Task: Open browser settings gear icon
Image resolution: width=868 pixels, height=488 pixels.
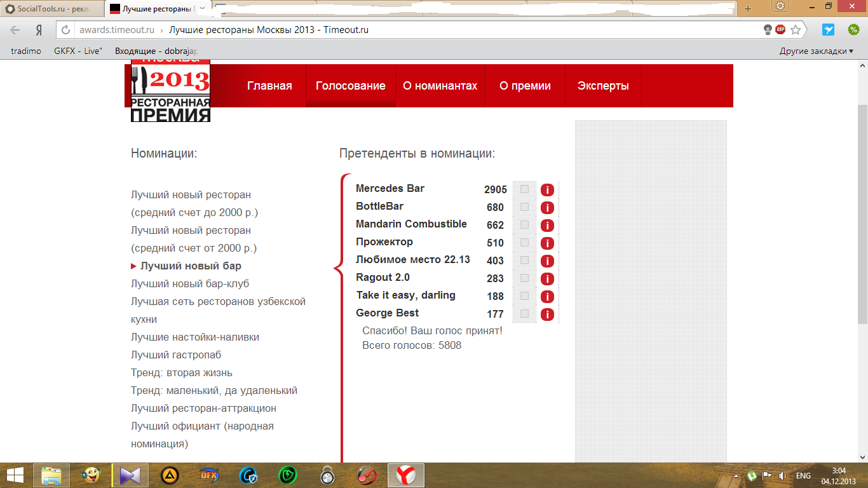Action: 780,6
